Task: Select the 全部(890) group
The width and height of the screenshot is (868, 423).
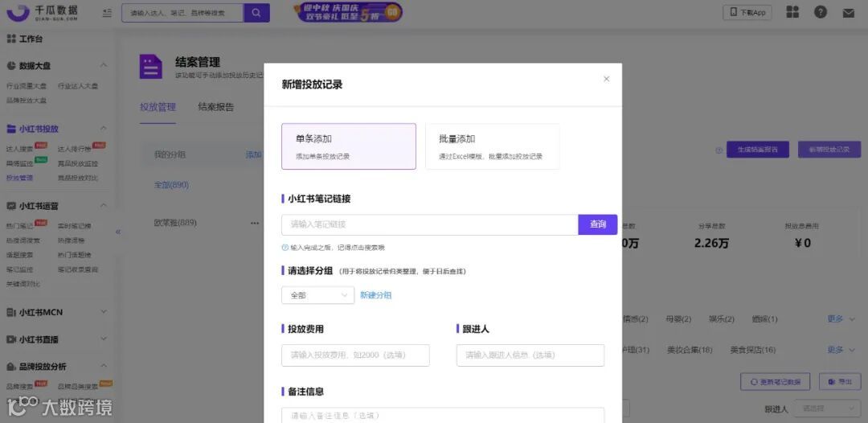Action: (172, 185)
